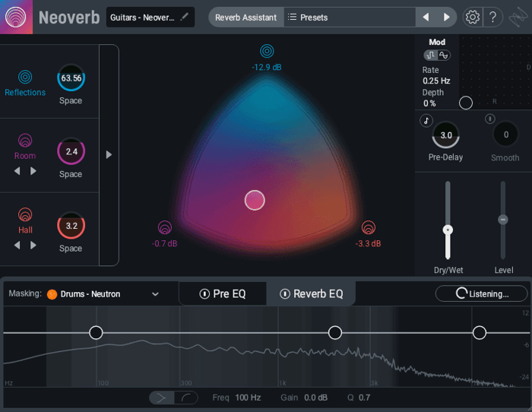
Task: Click the Reflections engine icon in the left panel
Action: pos(25,77)
